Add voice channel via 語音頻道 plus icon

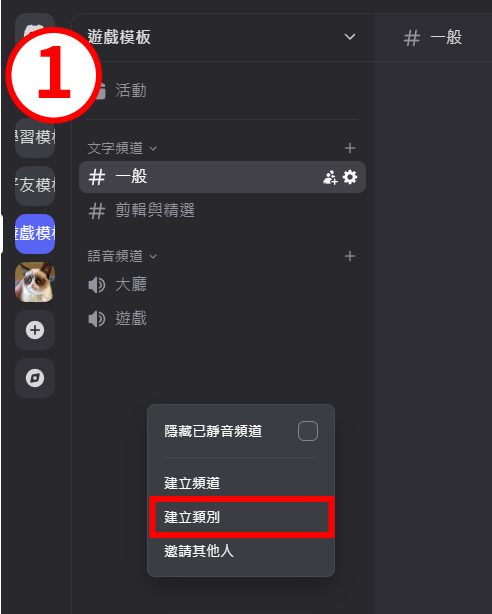350,256
